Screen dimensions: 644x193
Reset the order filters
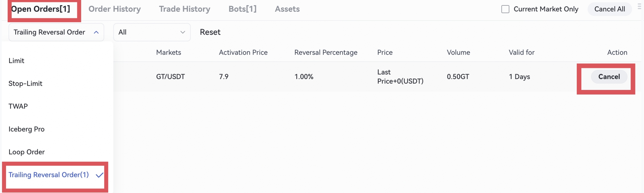[210, 32]
